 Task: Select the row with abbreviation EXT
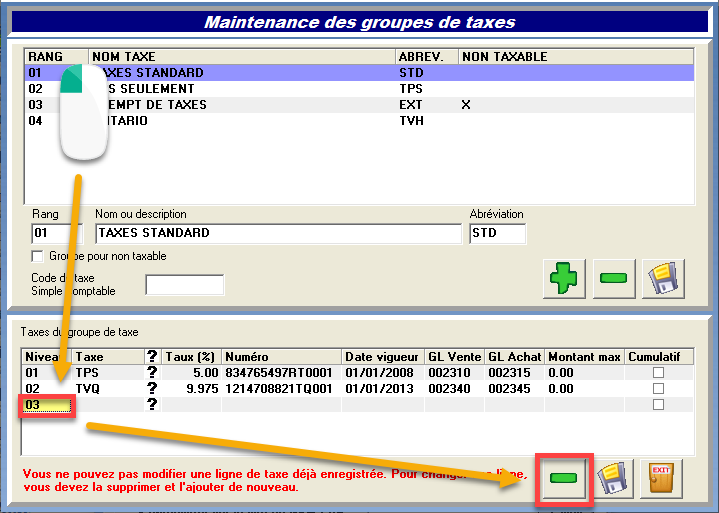point(359,105)
